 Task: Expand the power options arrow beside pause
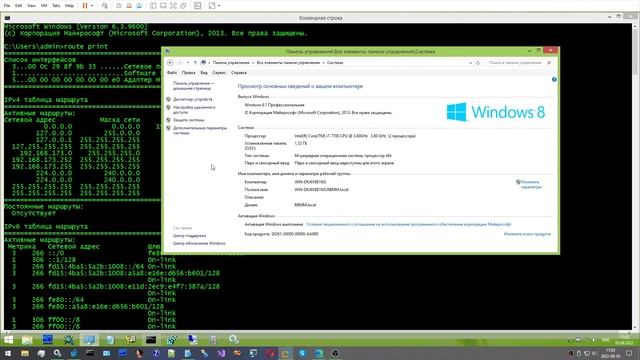tap(92, 6)
